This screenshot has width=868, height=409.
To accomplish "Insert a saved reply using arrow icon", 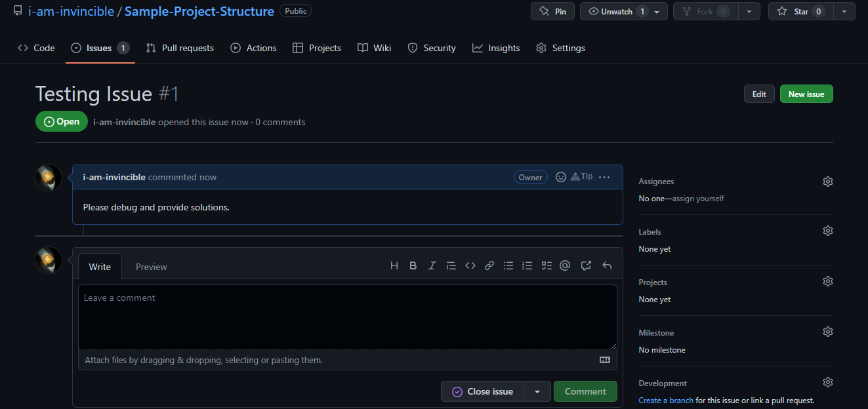I will click(607, 265).
